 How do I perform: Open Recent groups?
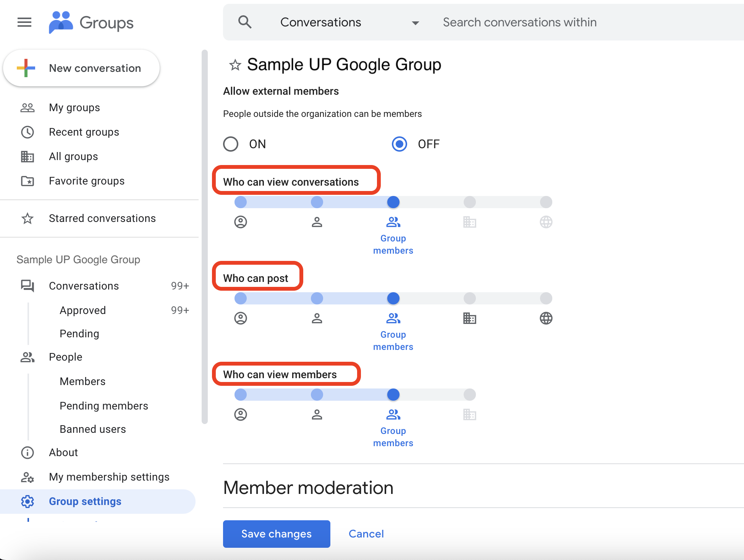pos(84,132)
